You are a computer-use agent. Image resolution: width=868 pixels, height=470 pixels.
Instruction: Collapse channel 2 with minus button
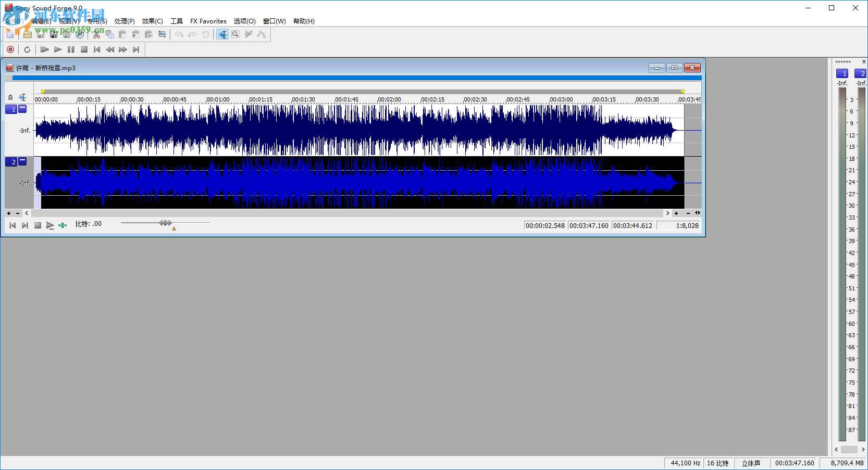pos(22,161)
